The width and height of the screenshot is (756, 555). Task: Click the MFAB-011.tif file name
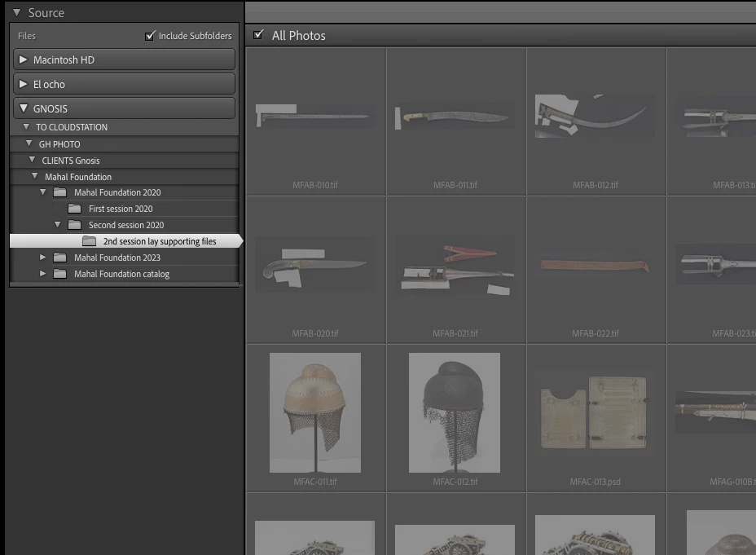click(x=455, y=185)
